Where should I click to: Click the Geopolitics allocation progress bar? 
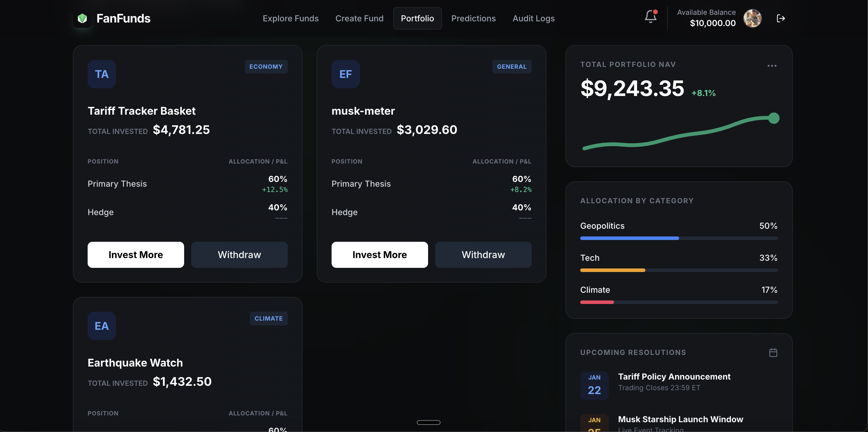(679, 238)
